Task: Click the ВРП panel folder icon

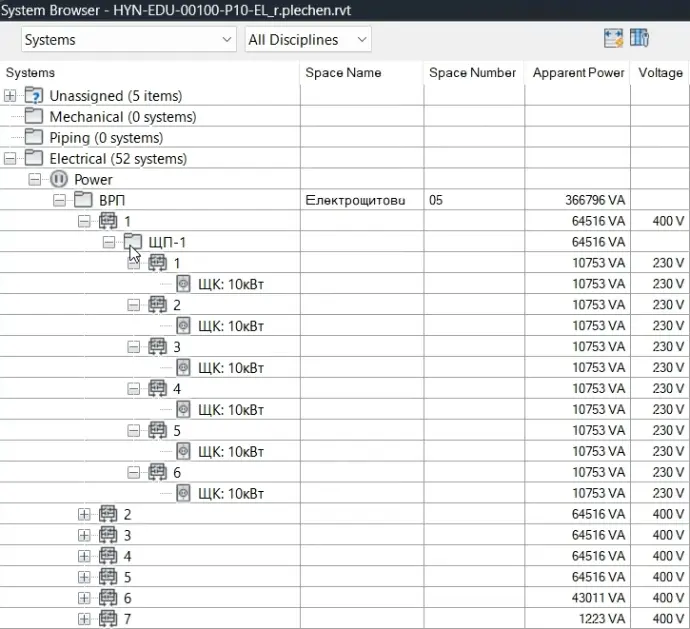Action: pos(83,200)
